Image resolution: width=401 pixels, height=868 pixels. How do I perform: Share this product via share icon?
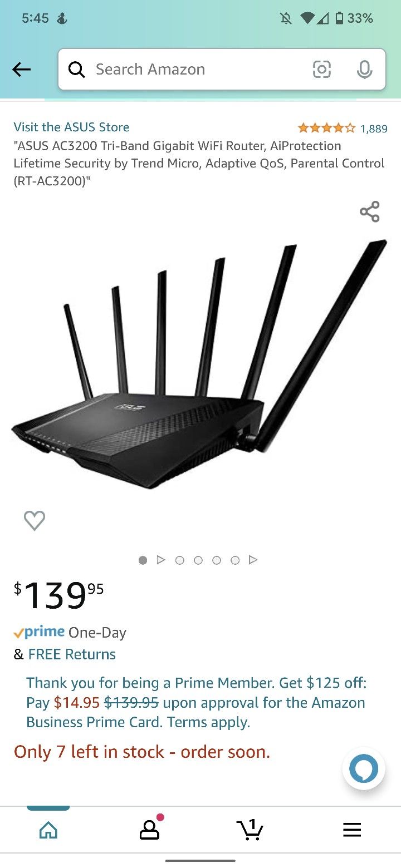[369, 212]
